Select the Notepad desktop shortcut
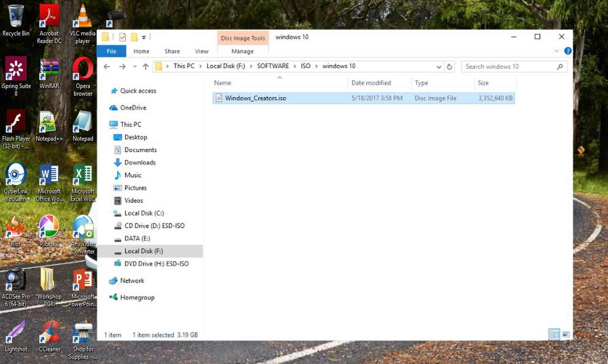Screen dimensions: 608x364 click(82, 126)
